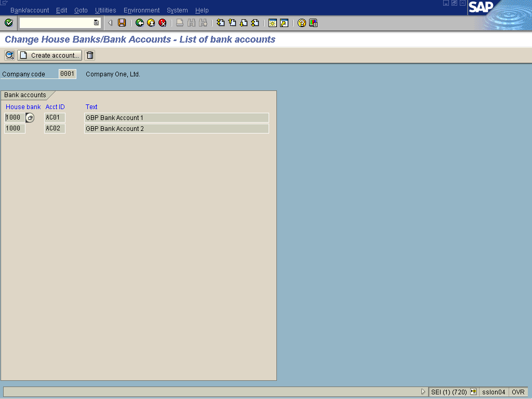Click the collapse arrow left of Save
The image size is (532, 399).
(110, 23)
